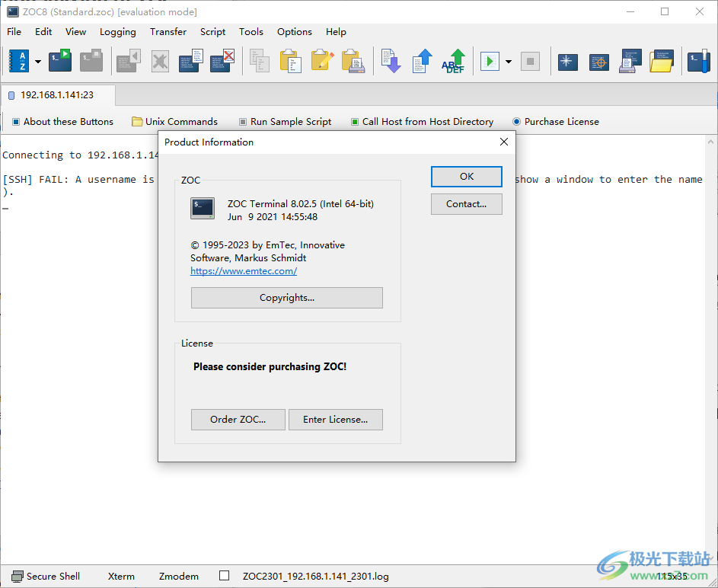Click the stacked text-pages toolbar icon

(x=191, y=61)
